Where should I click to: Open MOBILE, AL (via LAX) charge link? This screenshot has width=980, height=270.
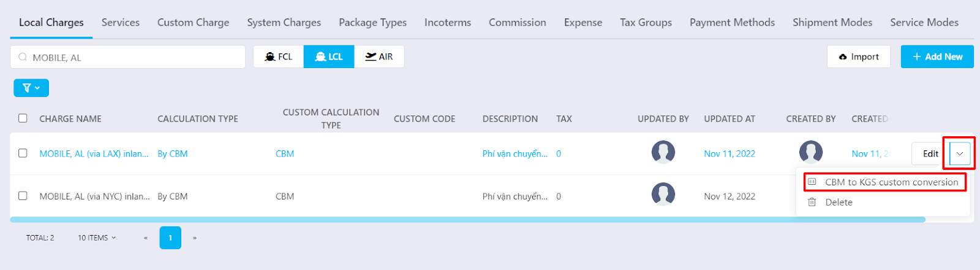click(94, 153)
